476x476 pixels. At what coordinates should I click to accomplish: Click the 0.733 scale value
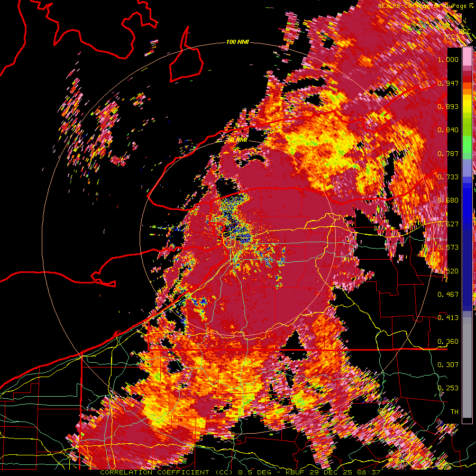pyautogui.click(x=448, y=177)
